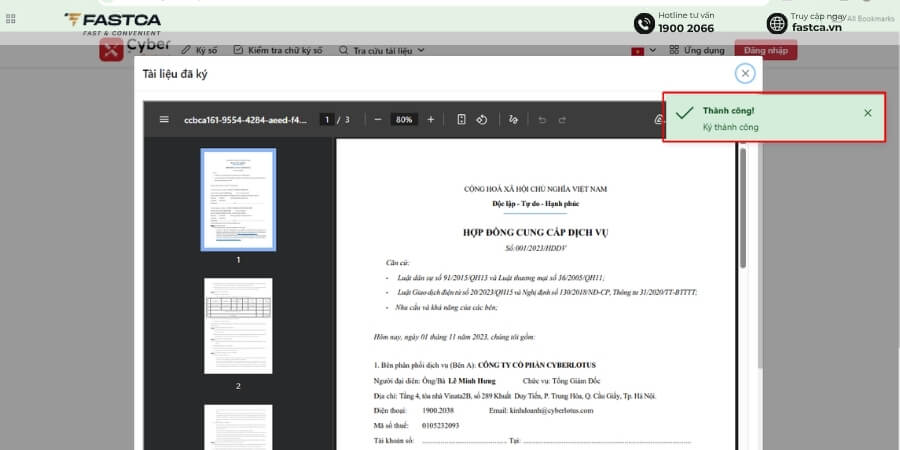This screenshot has width=900, height=450.
Task: Click the heading HỢP ĐỒNG CUNG CẤP DỊCH VỤ
Action: 536,232
